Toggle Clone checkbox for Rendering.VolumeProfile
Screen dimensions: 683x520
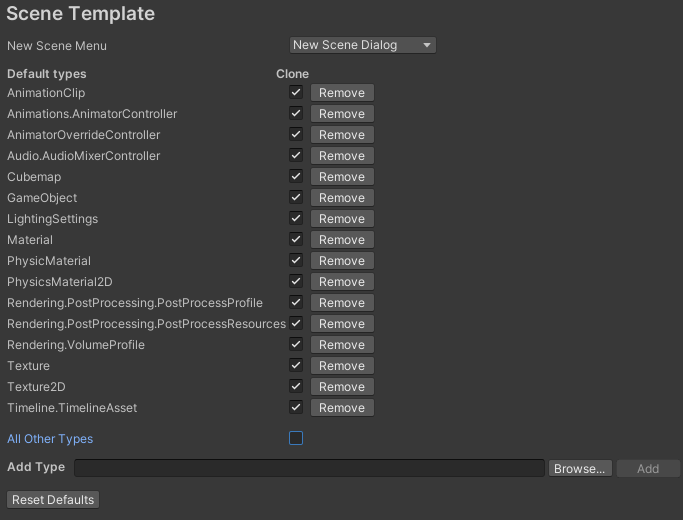tap(296, 344)
